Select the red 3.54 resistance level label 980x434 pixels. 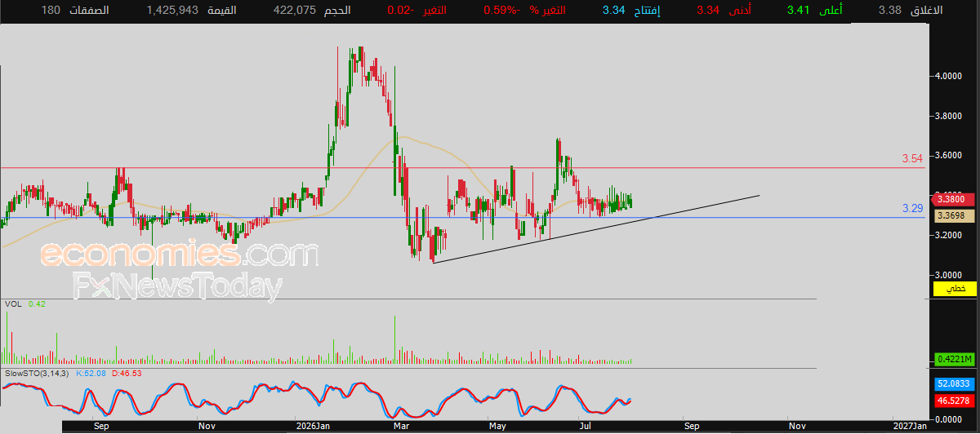tap(912, 158)
